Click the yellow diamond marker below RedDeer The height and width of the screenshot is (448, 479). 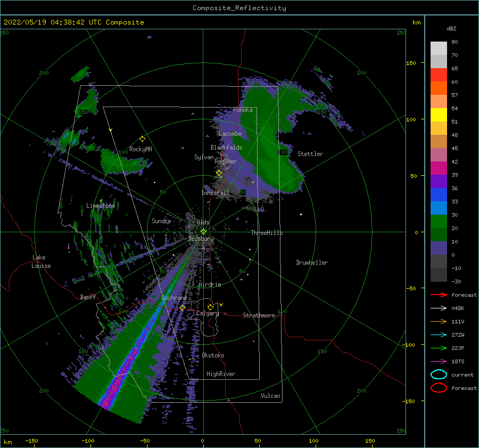tap(219, 173)
